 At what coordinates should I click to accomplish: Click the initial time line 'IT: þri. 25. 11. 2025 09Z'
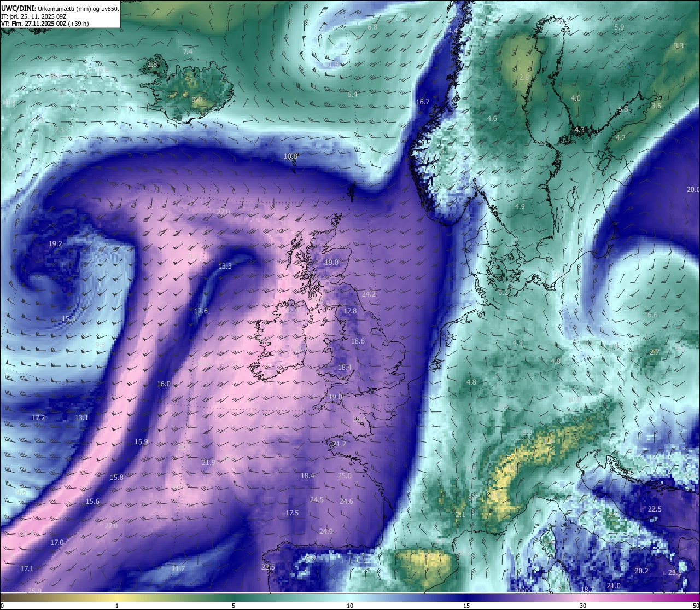[34, 16]
